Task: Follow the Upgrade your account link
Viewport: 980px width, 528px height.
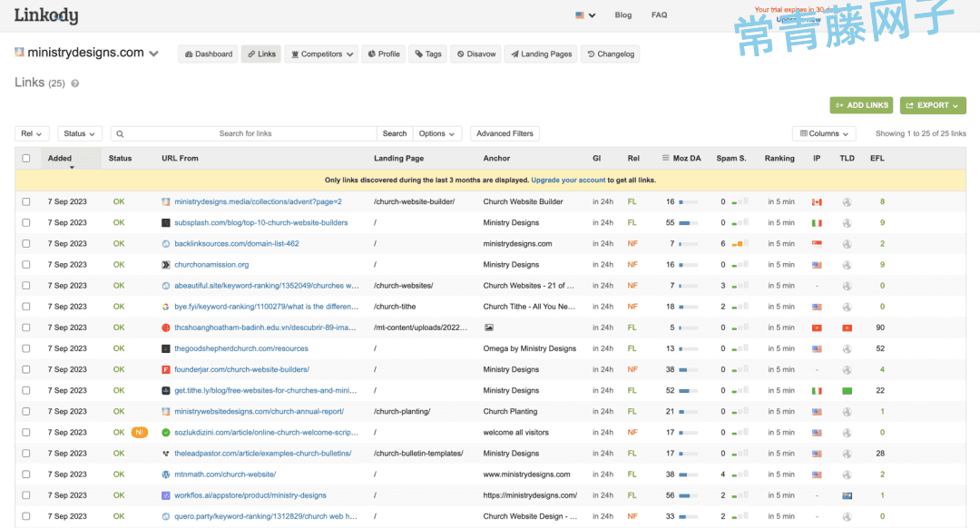Action: click(x=568, y=180)
